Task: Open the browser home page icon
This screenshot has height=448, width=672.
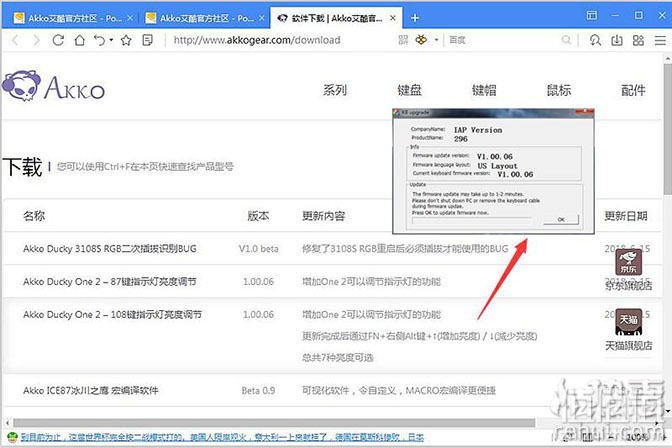Action: coord(80,40)
